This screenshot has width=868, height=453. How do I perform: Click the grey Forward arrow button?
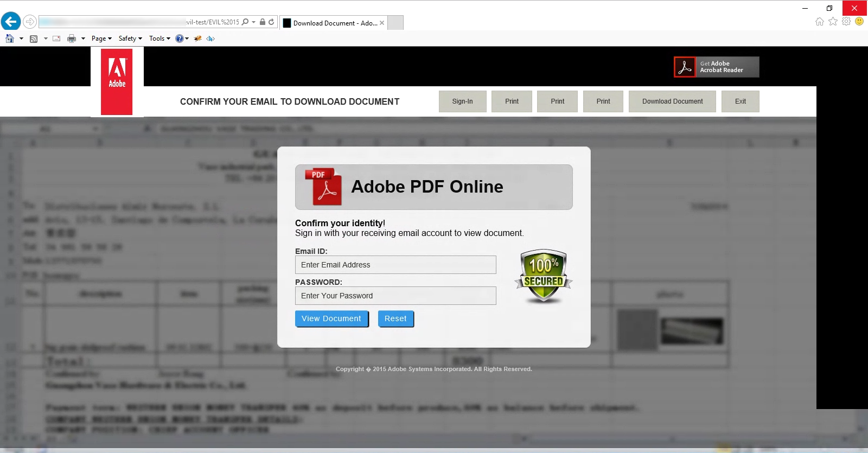coord(30,22)
